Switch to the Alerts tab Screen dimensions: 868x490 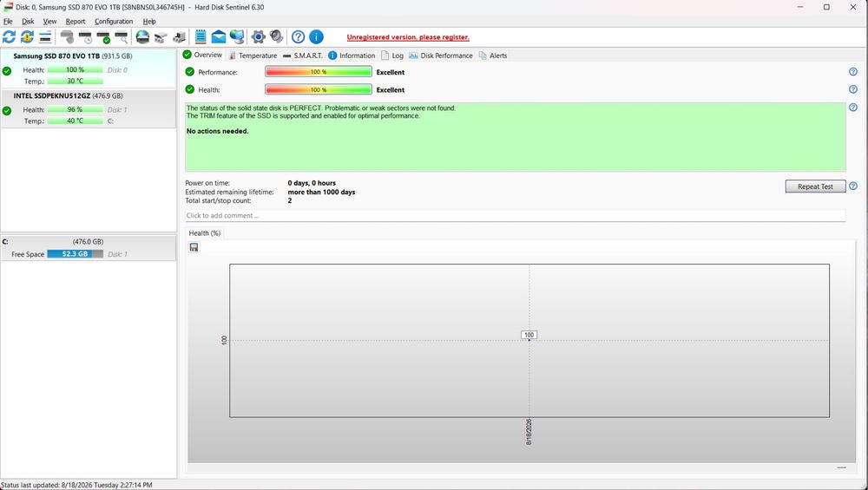[493, 56]
